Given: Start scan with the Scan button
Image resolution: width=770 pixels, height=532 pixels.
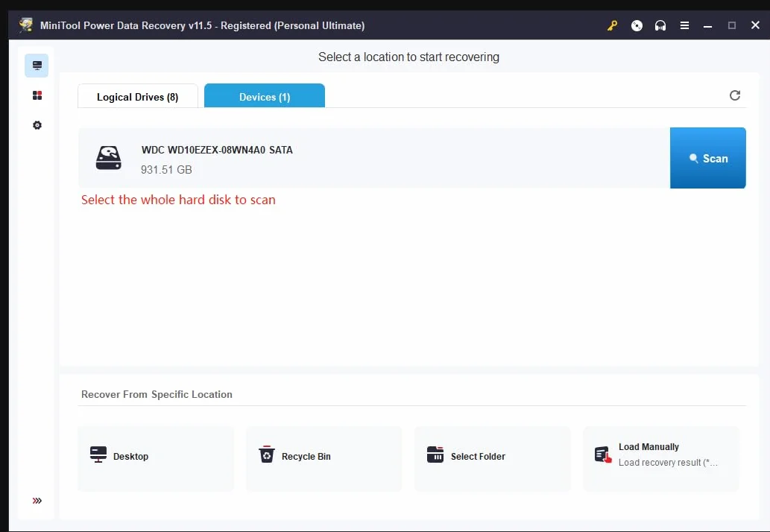Looking at the screenshot, I should (707, 158).
